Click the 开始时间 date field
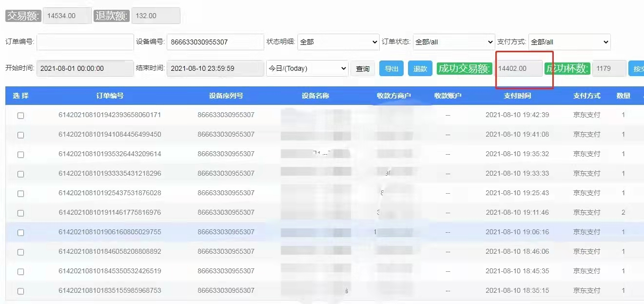 (x=85, y=68)
